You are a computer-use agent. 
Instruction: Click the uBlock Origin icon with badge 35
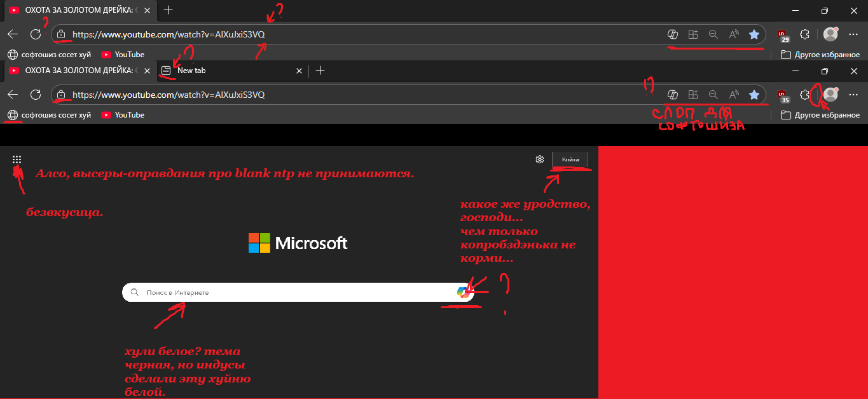click(x=782, y=95)
